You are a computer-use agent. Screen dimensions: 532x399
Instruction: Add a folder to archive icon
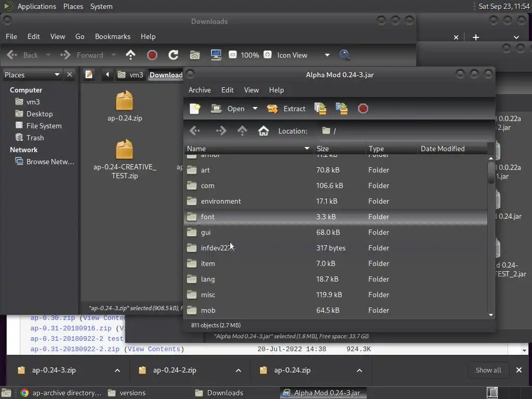[342, 109]
